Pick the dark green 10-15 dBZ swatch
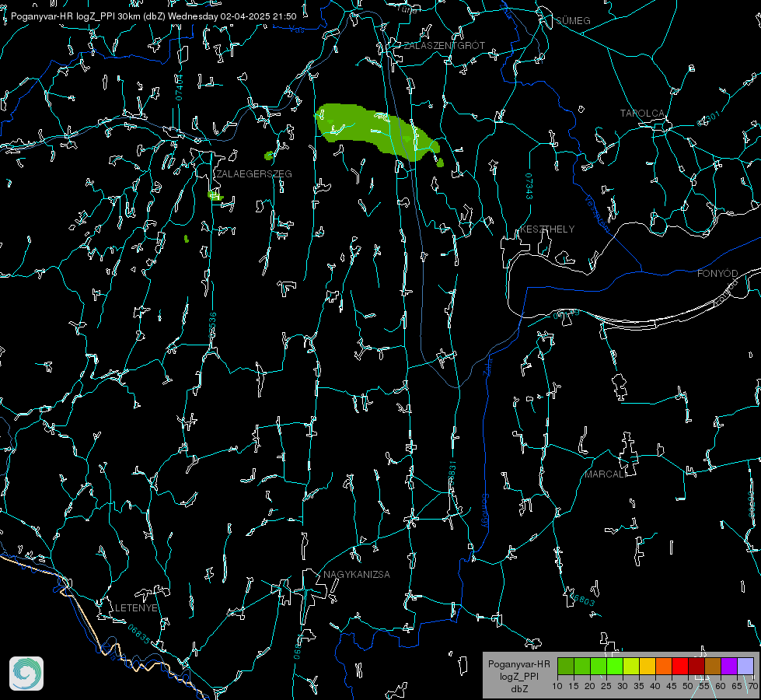761x700 pixels. coord(566,666)
